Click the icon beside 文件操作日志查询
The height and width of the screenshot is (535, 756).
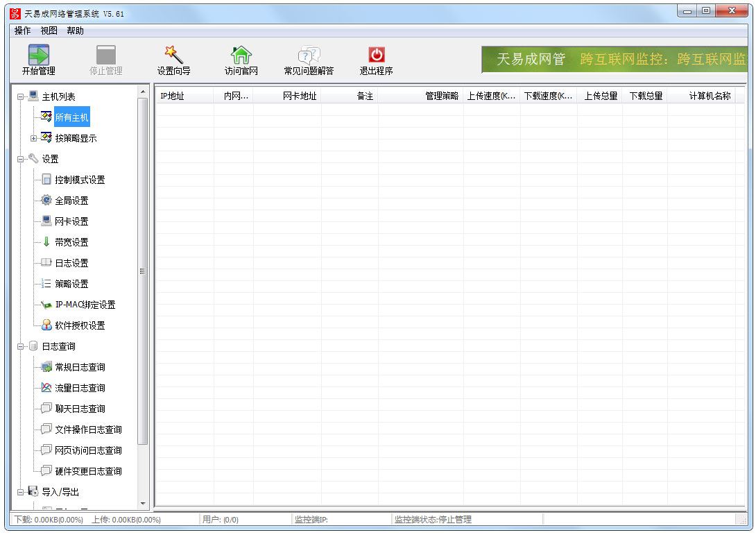pyautogui.click(x=46, y=429)
